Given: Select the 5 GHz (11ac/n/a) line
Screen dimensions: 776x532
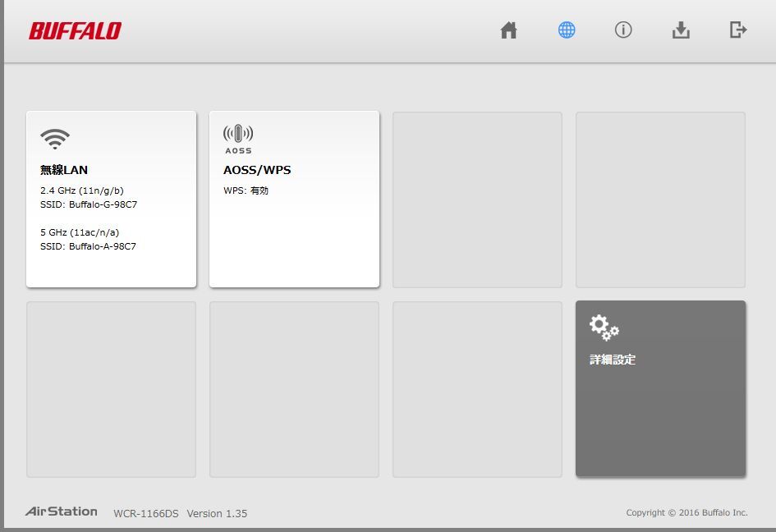Looking at the screenshot, I should (80, 232).
